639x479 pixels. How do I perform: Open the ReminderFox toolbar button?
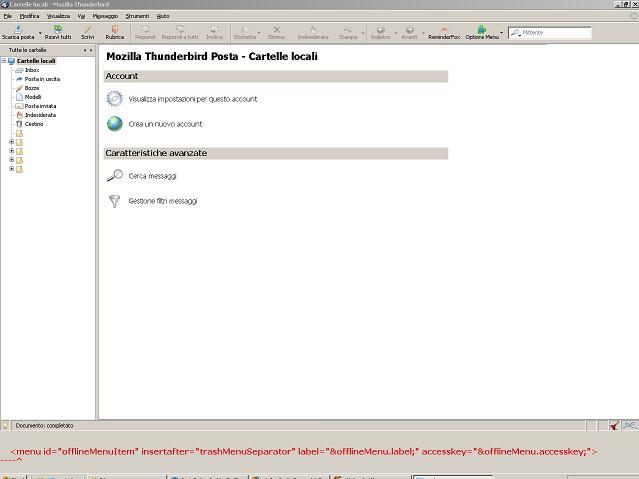444,33
